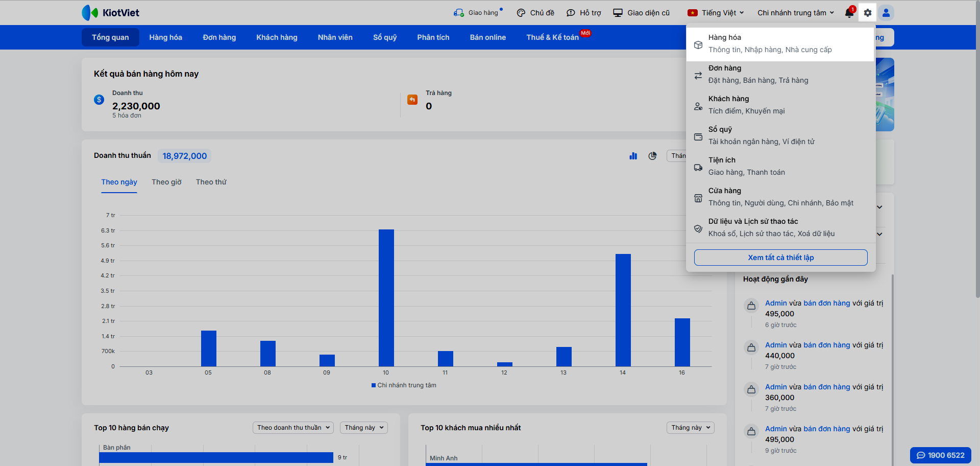Click the settings gear icon
The height and width of the screenshot is (466, 980).
coord(868,13)
